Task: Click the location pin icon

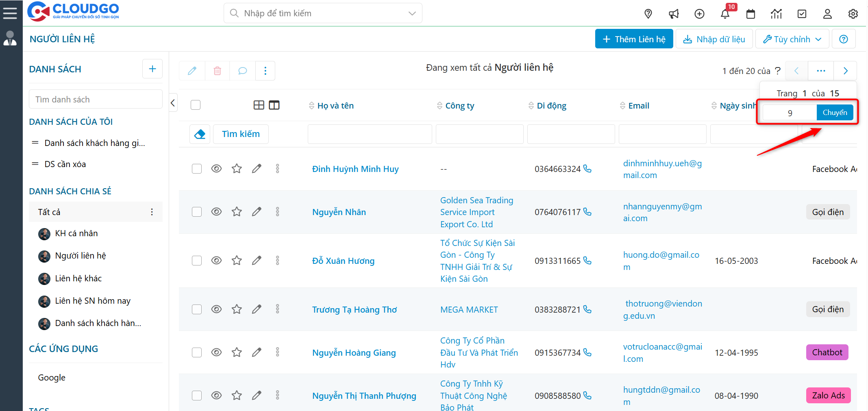Action: pos(648,14)
